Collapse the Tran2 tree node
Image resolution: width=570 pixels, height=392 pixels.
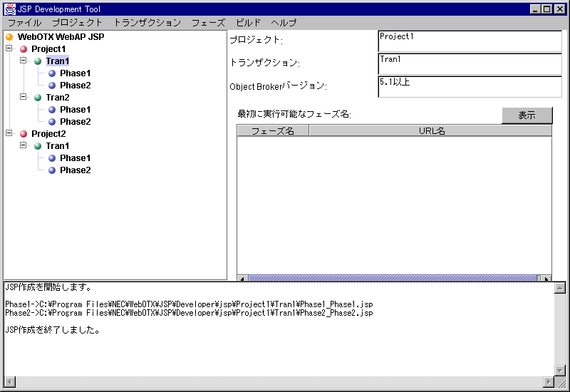(24, 97)
